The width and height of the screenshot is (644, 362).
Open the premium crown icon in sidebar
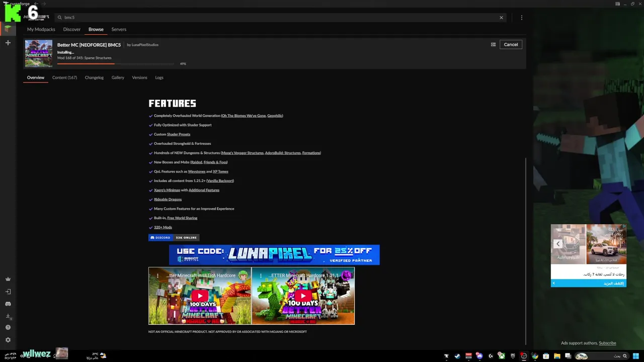(8, 279)
